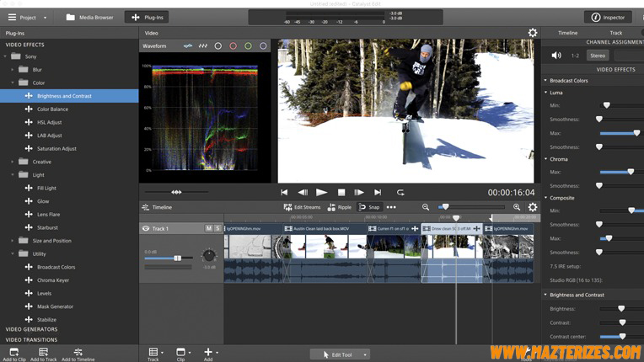This screenshot has width=644, height=362.
Task: Open the Inspector panel
Action: 608,17
